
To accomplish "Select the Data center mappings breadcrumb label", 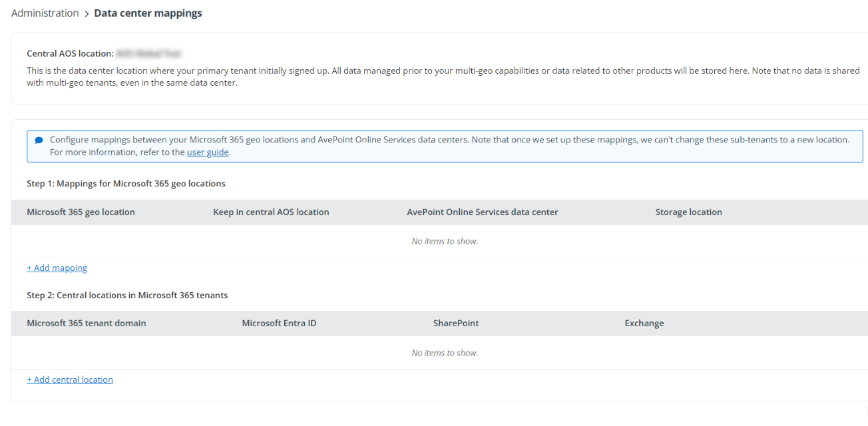I will point(148,13).
